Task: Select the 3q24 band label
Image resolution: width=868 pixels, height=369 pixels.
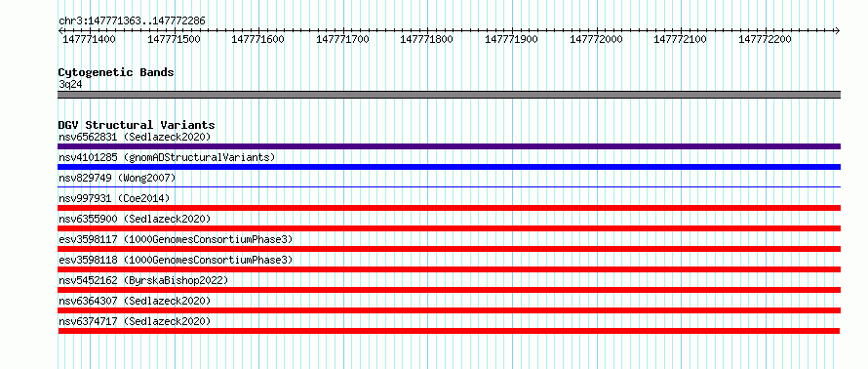Action: (x=70, y=84)
